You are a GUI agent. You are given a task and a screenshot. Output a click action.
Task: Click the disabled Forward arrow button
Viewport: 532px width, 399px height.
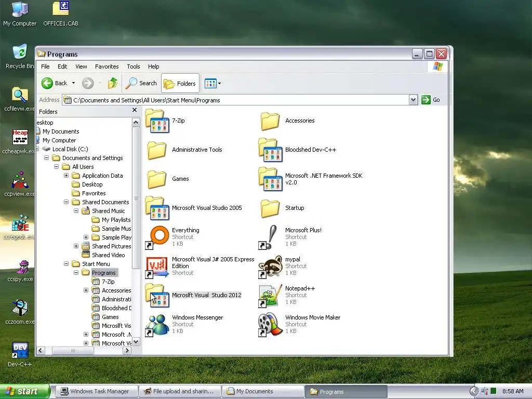pos(88,83)
